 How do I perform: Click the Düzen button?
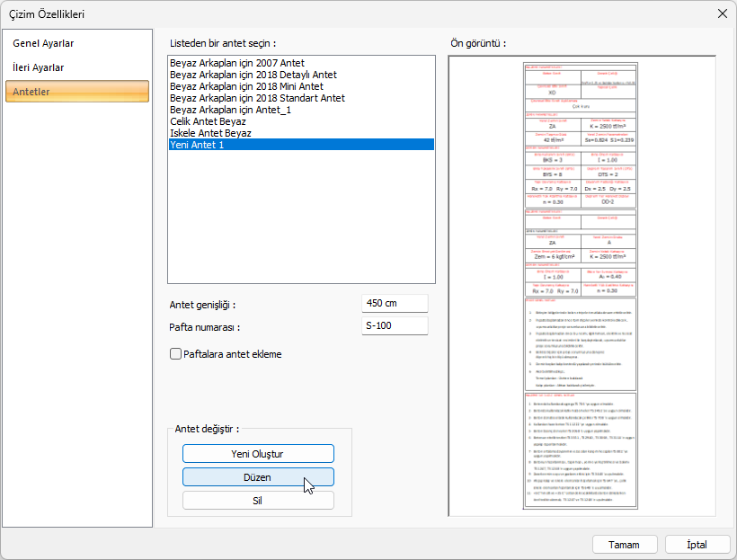click(258, 477)
